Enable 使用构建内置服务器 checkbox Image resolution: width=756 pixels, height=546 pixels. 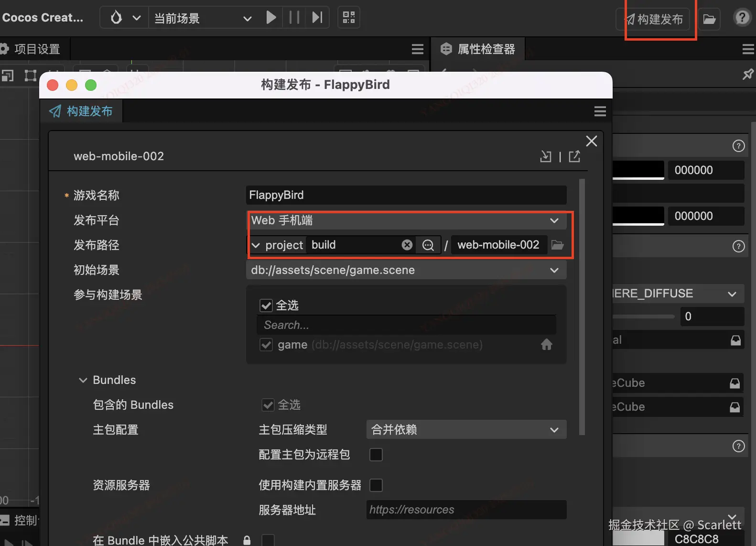(x=376, y=485)
